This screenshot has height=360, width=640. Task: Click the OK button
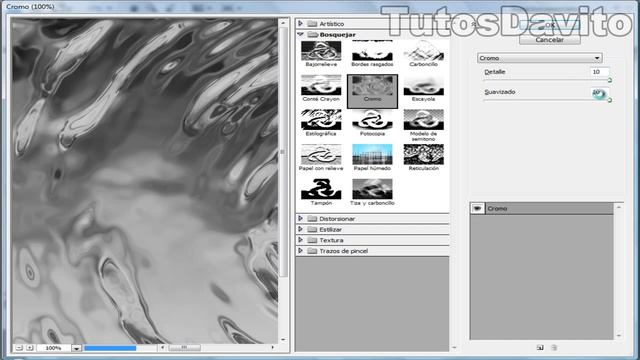pos(549,25)
